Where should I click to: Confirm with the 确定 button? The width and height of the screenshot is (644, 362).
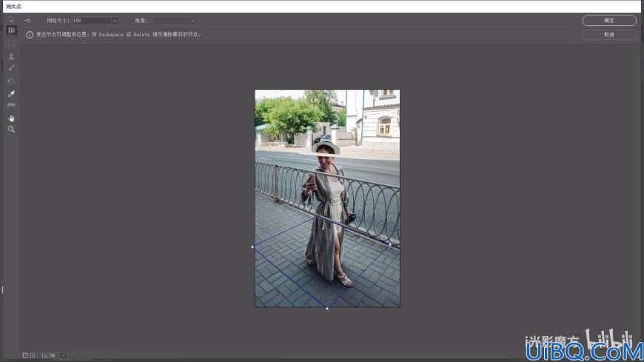coord(609,21)
